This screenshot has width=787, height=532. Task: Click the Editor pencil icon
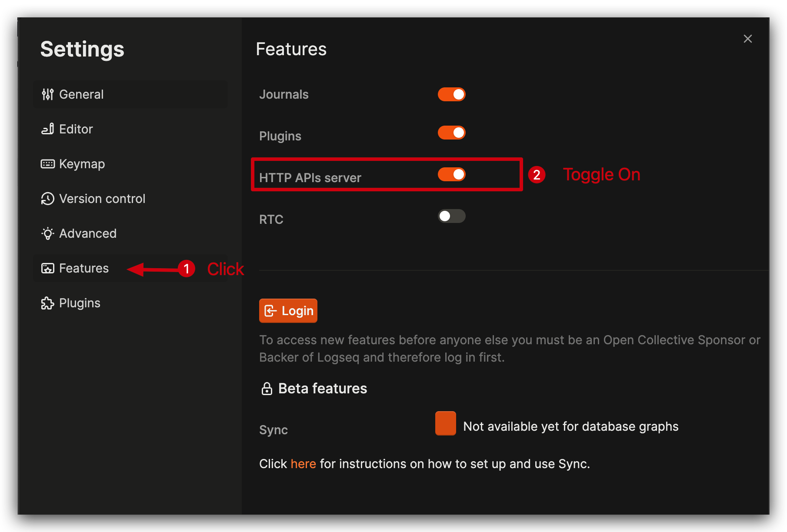pyautogui.click(x=48, y=129)
